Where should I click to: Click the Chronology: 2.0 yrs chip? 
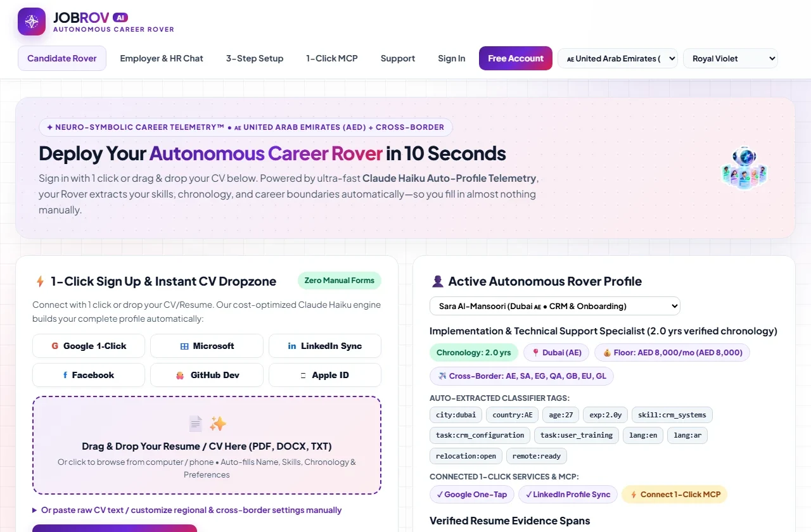(474, 353)
